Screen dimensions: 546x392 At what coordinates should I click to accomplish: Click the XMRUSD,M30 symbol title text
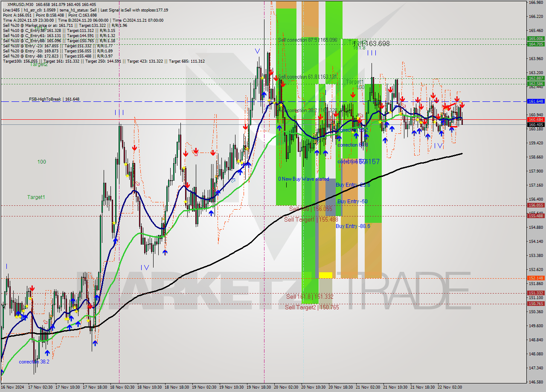click(x=20, y=4)
